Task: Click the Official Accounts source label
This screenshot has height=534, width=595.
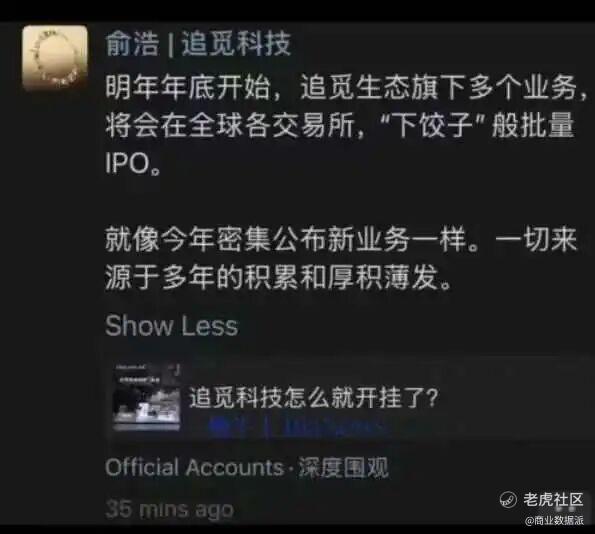Action: (x=194, y=467)
